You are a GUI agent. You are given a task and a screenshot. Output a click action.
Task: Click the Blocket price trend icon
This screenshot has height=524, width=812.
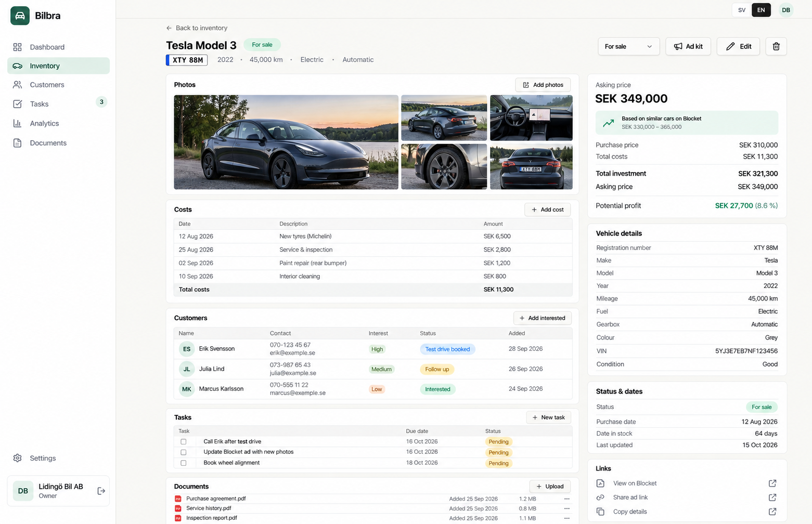608,123
